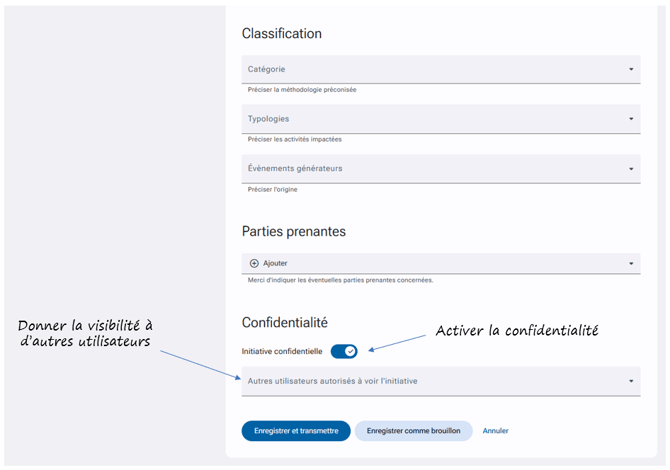Click the Confidentialité section heading

pyautogui.click(x=285, y=323)
